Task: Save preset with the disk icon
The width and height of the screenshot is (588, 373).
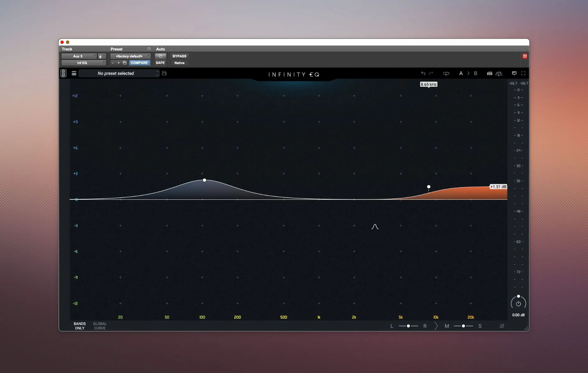Action: click(164, 73)
